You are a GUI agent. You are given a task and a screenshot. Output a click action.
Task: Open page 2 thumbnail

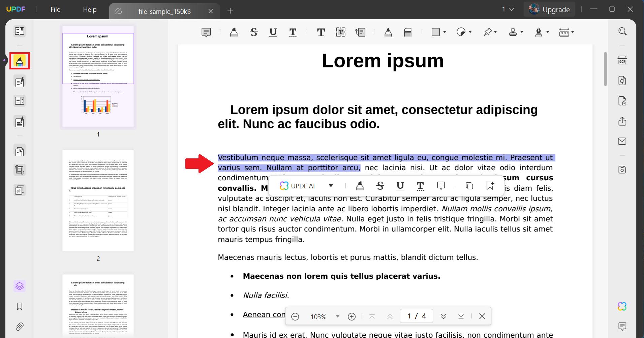point(98,201)
